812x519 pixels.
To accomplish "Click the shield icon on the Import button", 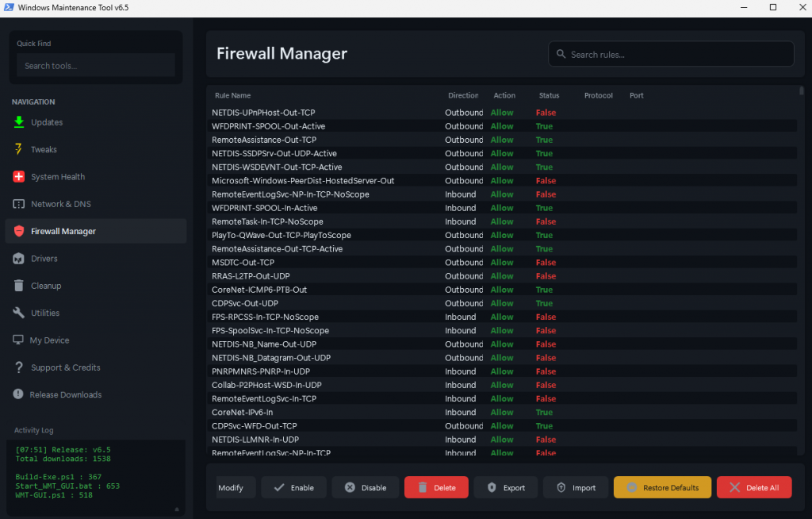I will coord(561,487).
